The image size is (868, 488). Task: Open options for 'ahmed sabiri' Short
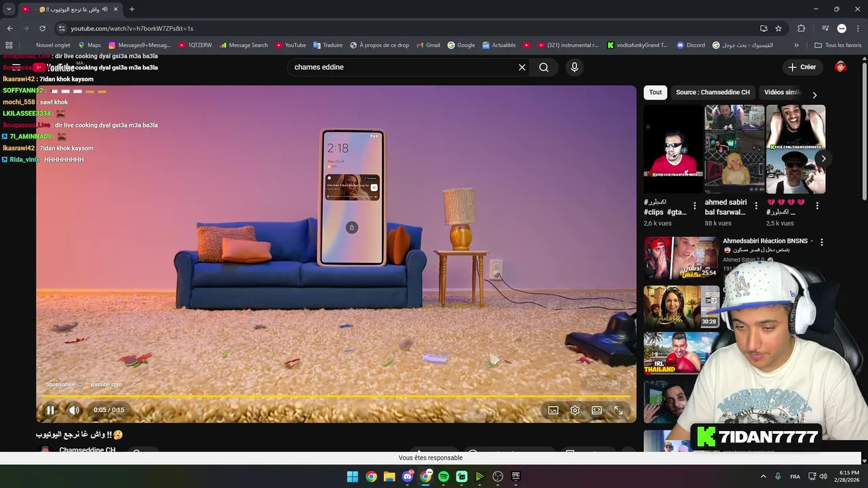756,205
